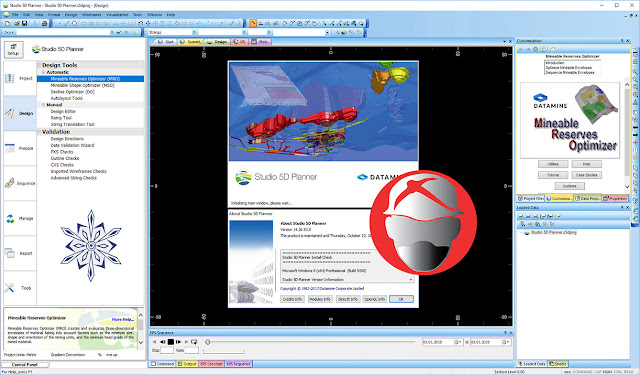Open the Visualization menu
Image resolution: width=640 pixels, height=375 pixels.
[117, 15]
